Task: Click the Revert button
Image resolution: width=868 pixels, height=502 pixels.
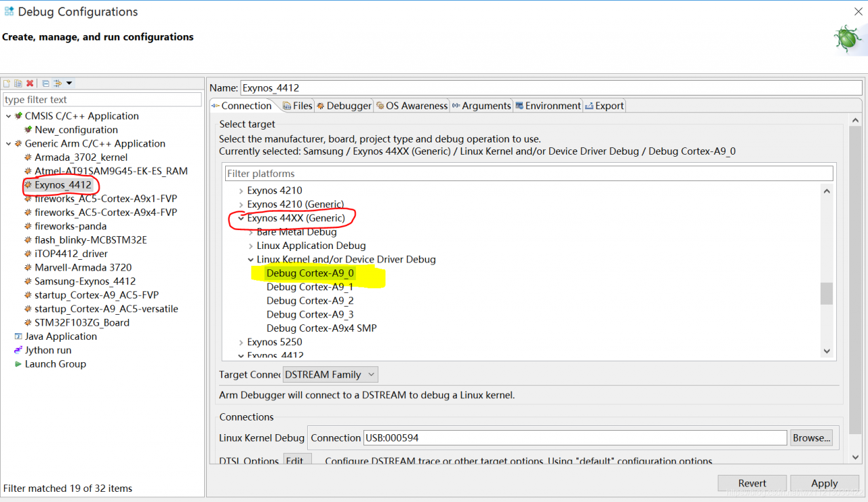Action: (x=752, y=484)
